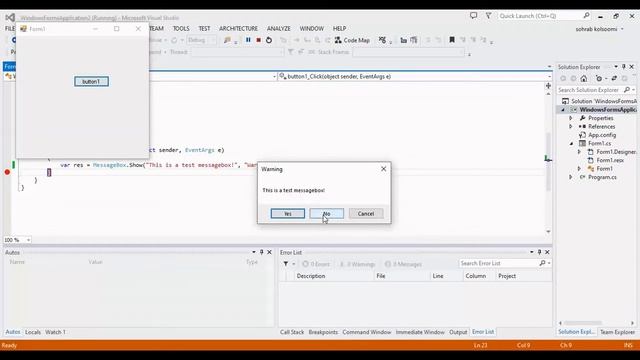The image size is (640, 360).
Task: Switch to the Output tab
Action: (458, 332)
